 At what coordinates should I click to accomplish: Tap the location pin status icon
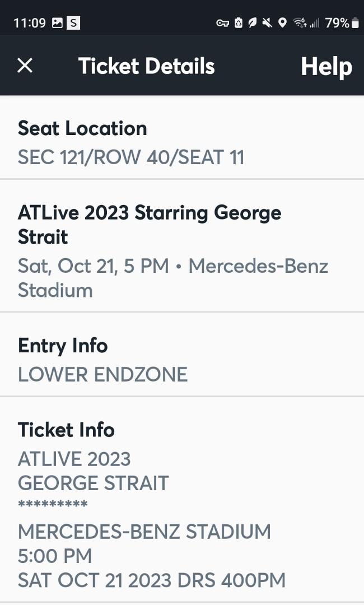pyautogui.click(x=282, y=23)
